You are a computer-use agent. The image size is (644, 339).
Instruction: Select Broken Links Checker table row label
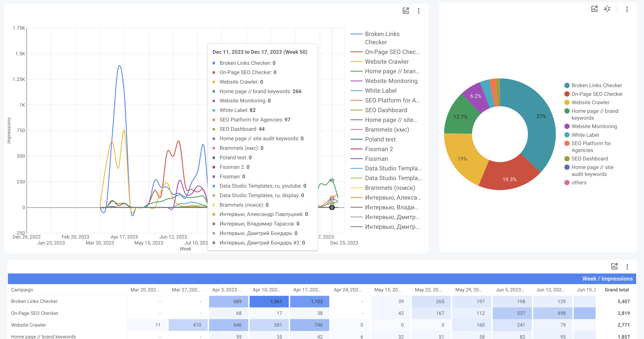point(34,302)
